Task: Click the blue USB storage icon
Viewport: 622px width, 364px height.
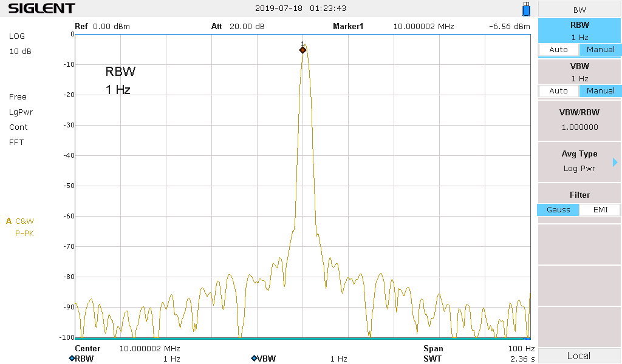Action: point(526,9)
